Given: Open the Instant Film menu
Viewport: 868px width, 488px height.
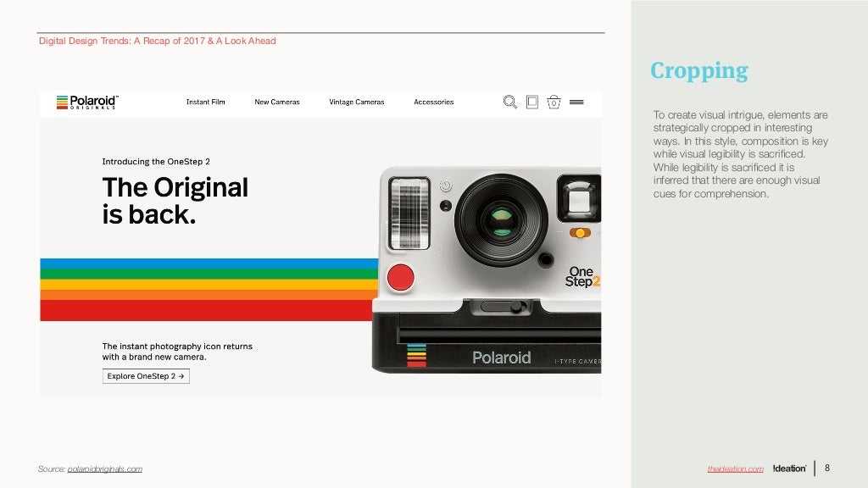Looking at the screenshot, I should pyautogui.click(x=205, y=102).
